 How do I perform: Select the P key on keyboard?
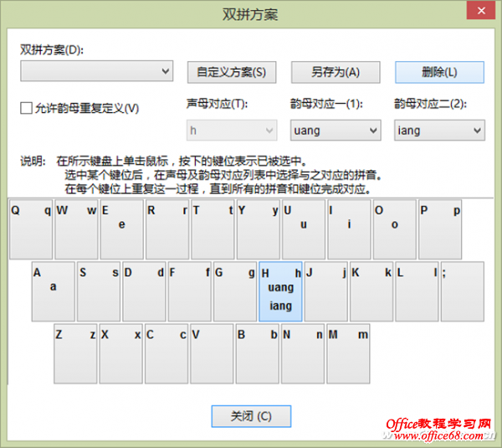point(440,229)
